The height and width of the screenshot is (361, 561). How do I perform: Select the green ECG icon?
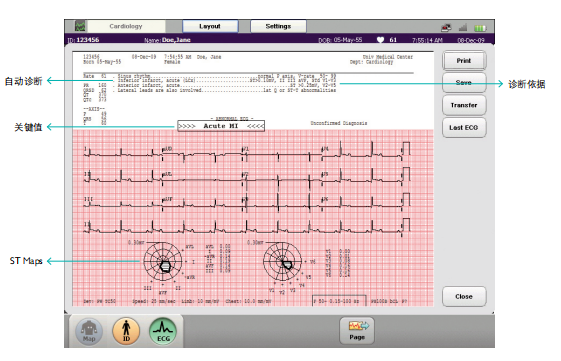pyautogui.click(x=163, y=331)
